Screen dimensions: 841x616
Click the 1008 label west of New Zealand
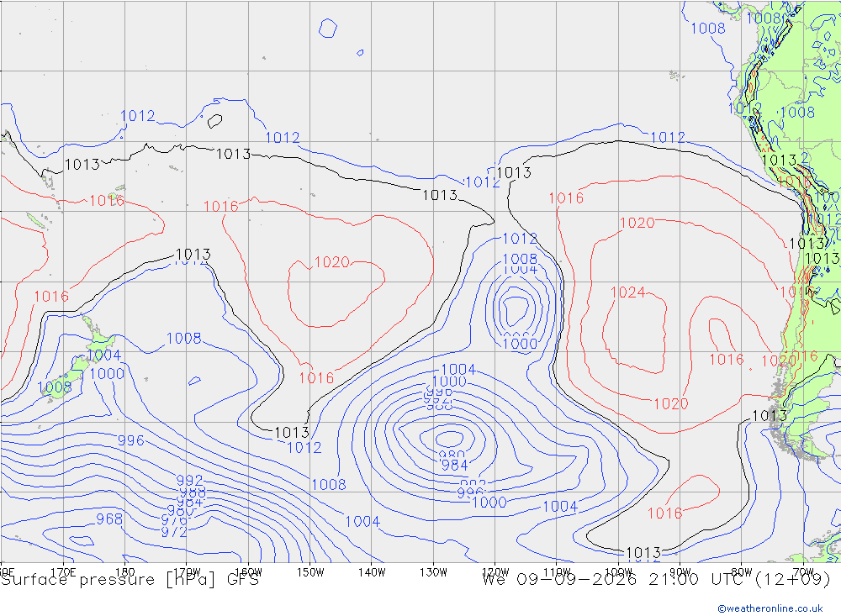click(54, 387)
